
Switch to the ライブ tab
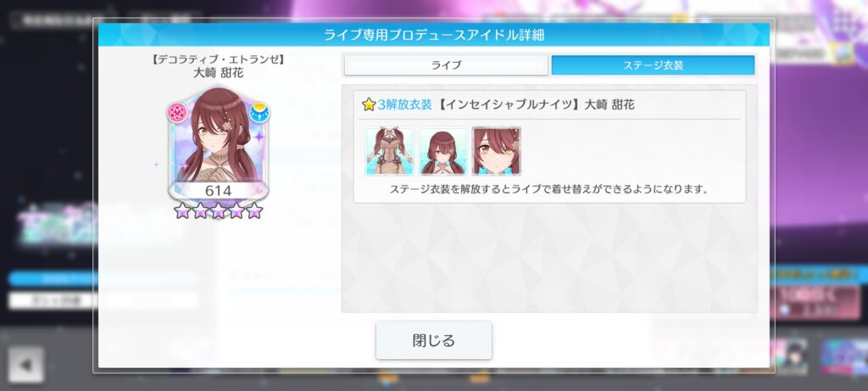(446, 65)
